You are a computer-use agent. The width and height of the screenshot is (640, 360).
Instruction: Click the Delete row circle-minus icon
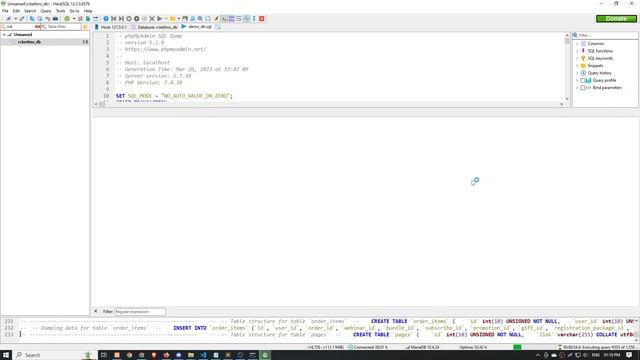point(137,19)
